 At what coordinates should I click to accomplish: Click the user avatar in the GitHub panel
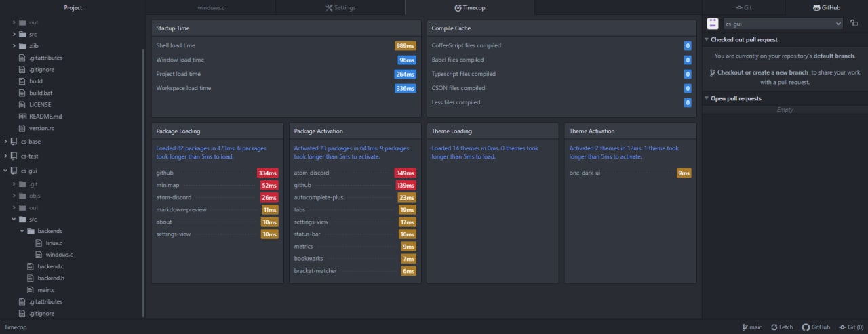tap(713, 23)
